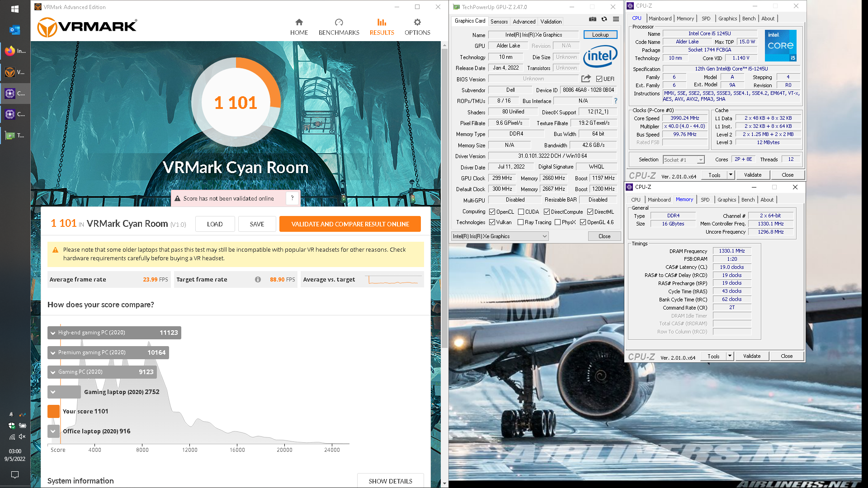The image size is (868, 488).
Task: Click Validate in the upper CPU-Z window
Action: point(752,175)
